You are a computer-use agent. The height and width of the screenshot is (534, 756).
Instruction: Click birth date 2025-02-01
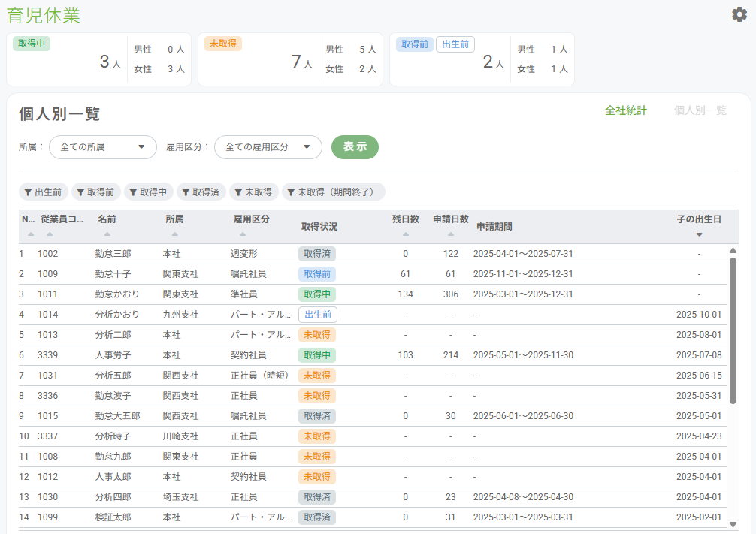(699, 517)
